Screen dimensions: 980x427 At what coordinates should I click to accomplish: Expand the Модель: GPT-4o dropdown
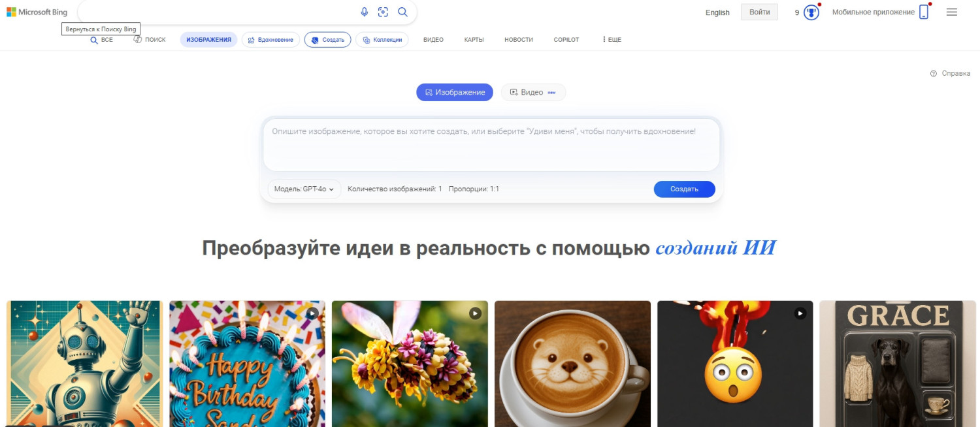point(304,189)
